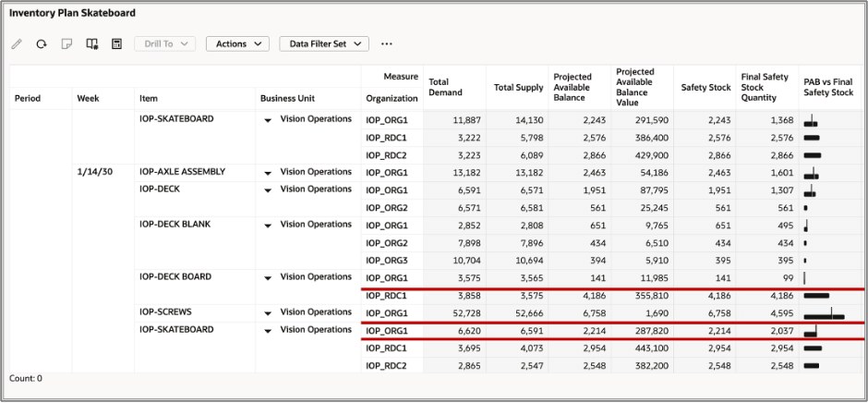The width and height of the screenshot is (868, 403).
Task: Open the calculator icon in toolbar
Action: click(116, 43)
